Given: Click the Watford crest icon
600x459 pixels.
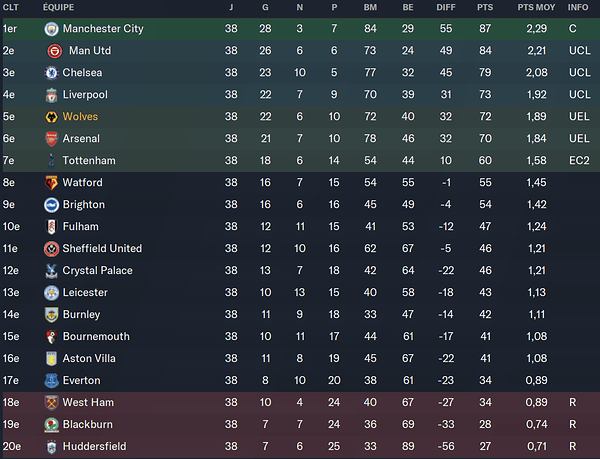Looking at the screenshot, I should point(51,183).
